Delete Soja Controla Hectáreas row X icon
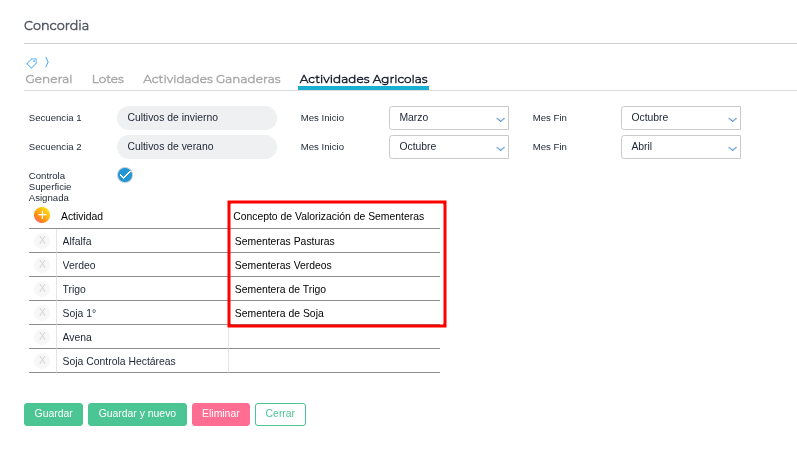797x459 pixels. (42, 361)
